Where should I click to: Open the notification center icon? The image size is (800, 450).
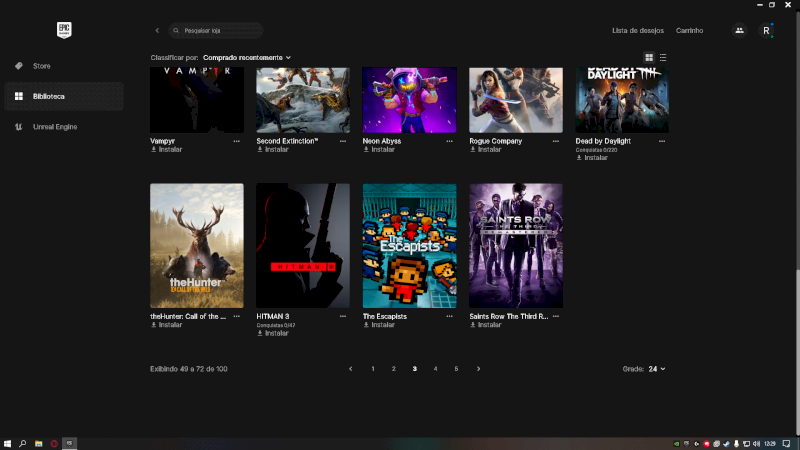pos(786,443)
